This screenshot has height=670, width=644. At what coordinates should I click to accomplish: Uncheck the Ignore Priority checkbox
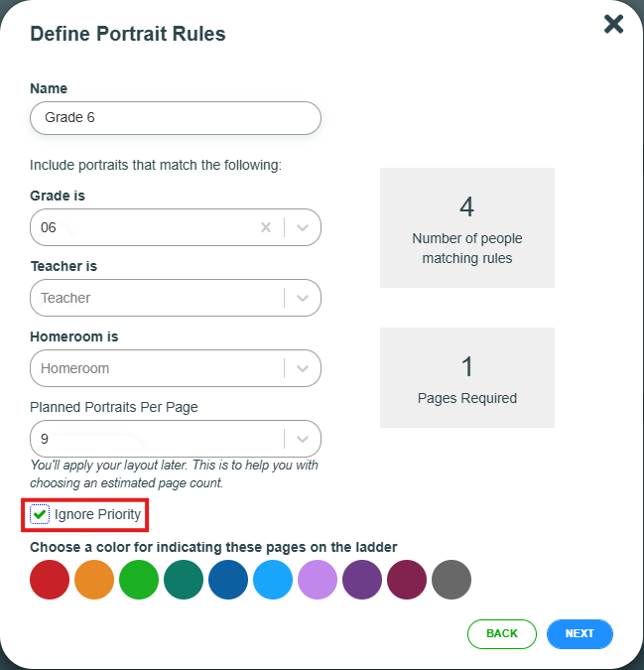click(41, 514)
